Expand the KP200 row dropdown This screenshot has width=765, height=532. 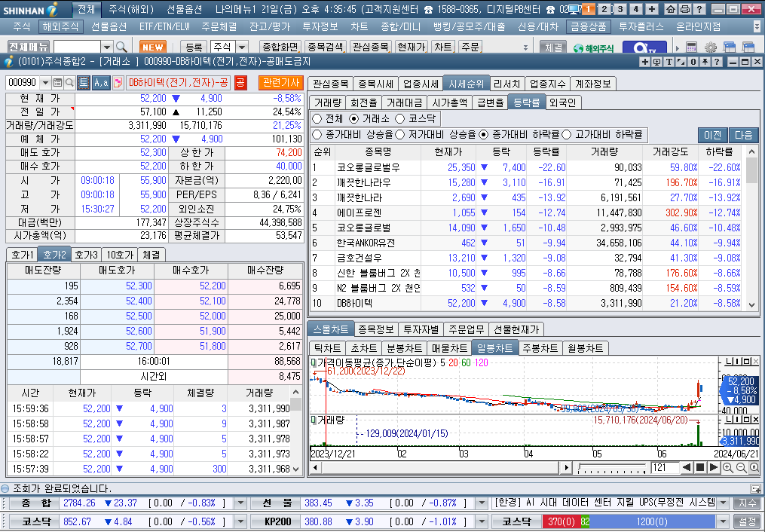[x=482, y=521]
